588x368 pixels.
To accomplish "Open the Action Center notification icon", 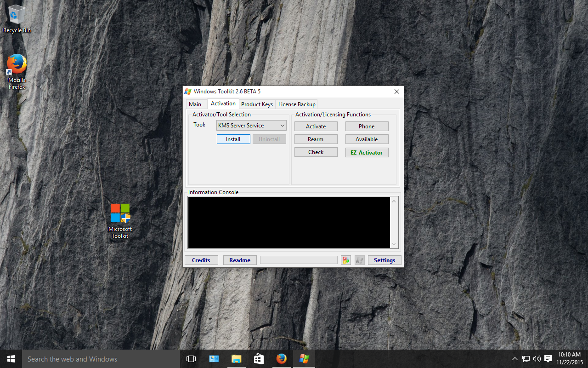I will 548,359.
